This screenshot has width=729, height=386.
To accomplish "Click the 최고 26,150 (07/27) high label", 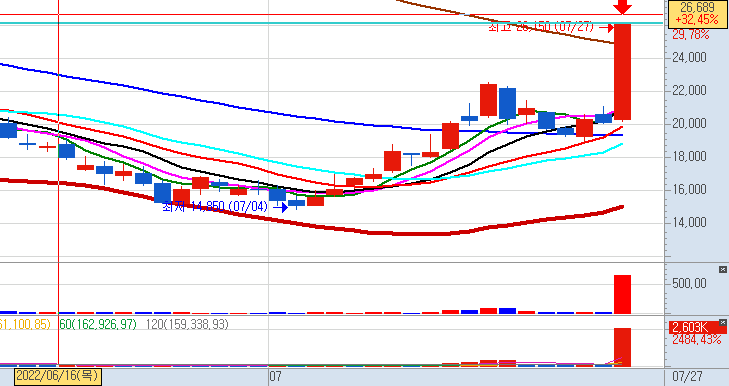I will [x=540, y=28].
